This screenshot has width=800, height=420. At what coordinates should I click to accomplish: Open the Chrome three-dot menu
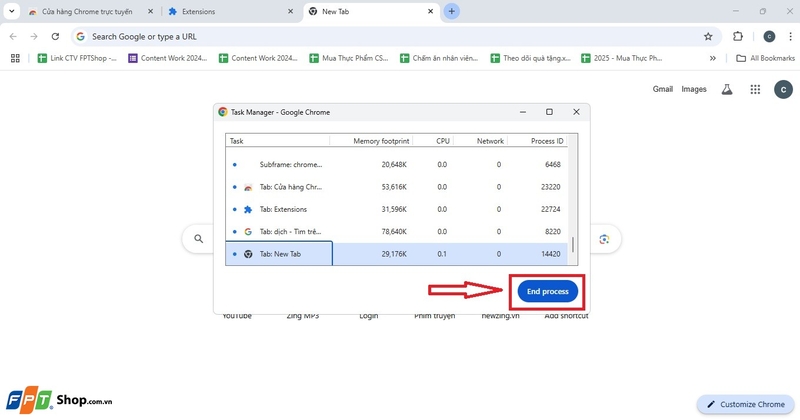point(790,36)
